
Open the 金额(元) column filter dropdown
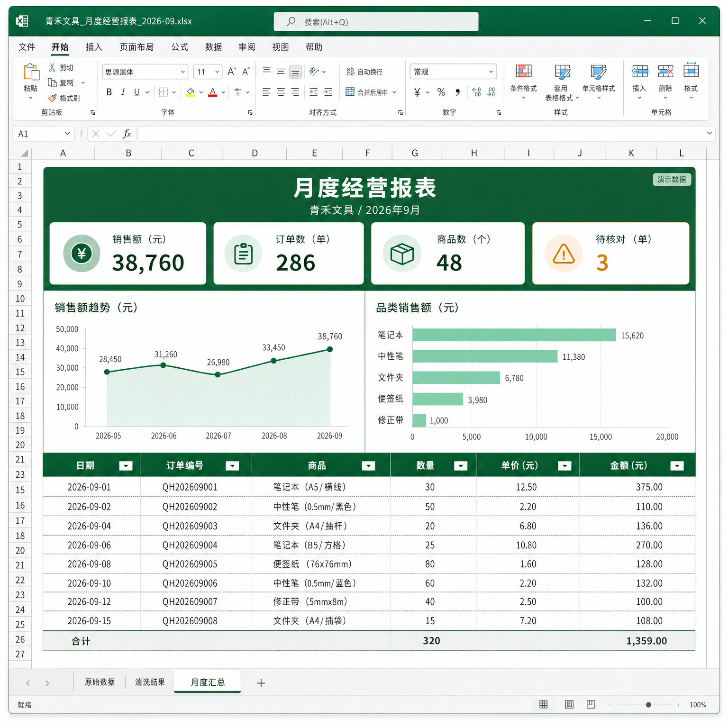677,466
